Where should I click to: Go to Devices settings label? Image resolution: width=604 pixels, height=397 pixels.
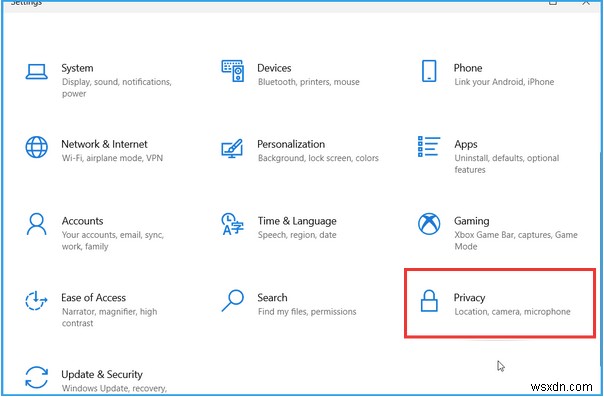coord(274,68)
